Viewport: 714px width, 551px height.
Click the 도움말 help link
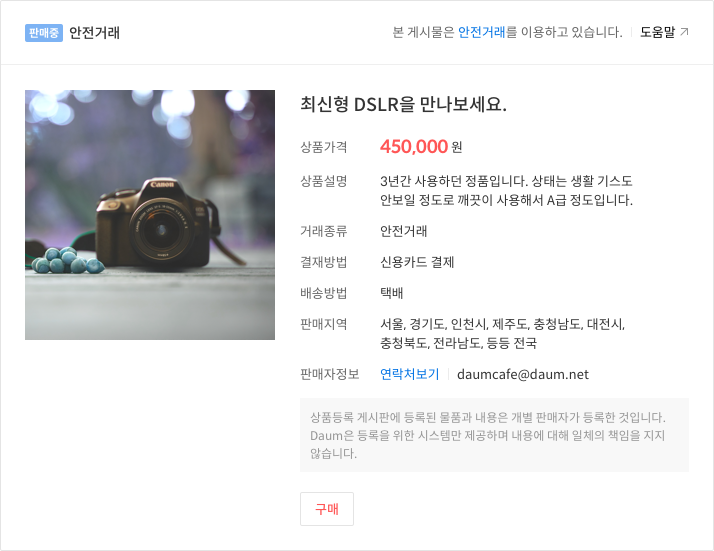click(657, 32)
